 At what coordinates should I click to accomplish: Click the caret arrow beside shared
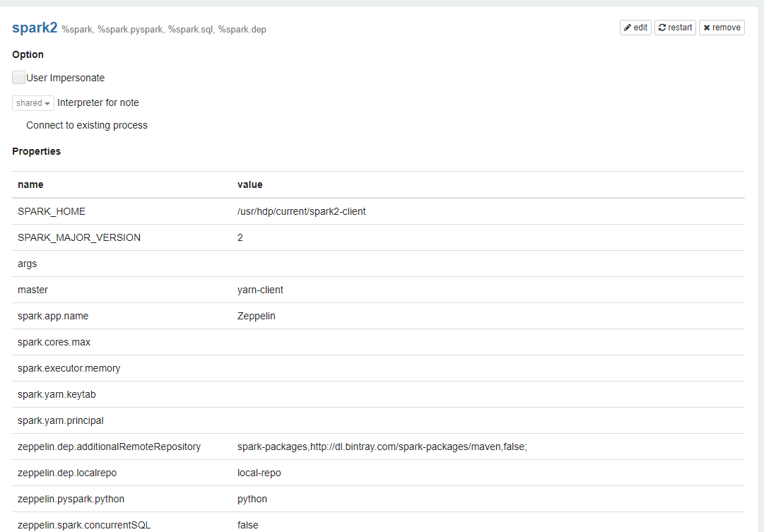pyautogui.click(x=48, y=102)
